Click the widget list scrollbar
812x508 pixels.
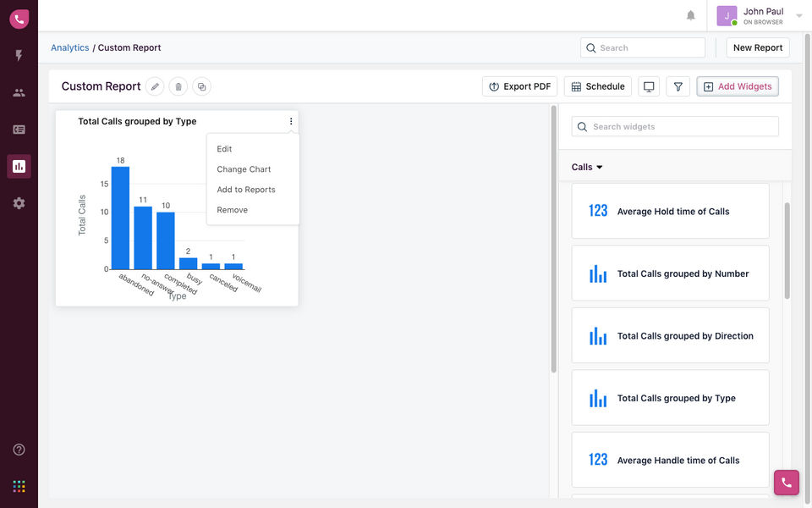coord(787,251)
